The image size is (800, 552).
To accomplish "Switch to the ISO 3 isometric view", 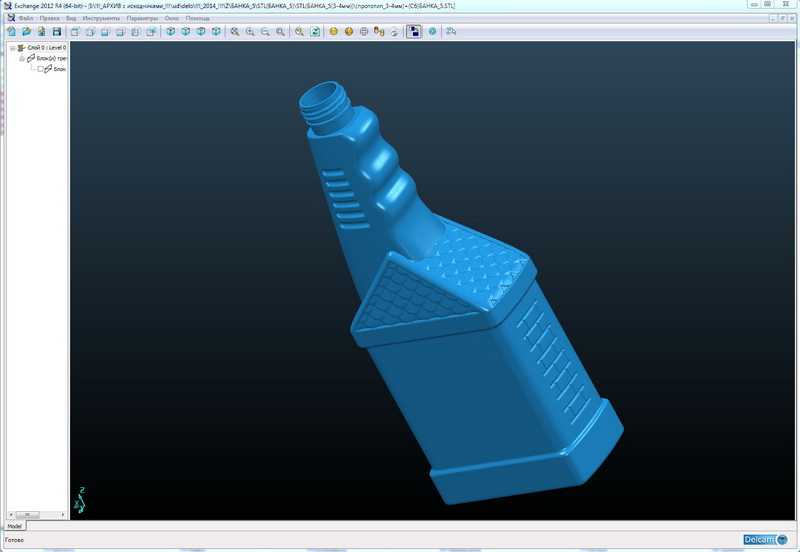I will tap(201, 32).
